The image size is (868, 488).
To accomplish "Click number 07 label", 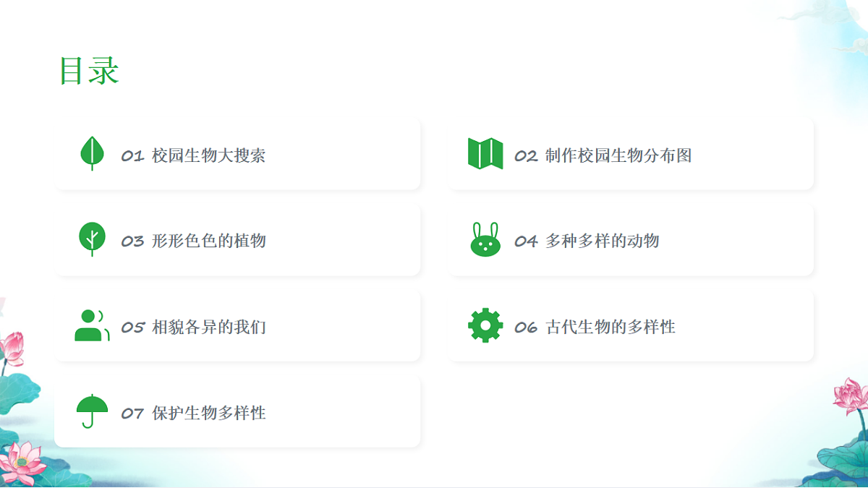I will pos(132,414).
